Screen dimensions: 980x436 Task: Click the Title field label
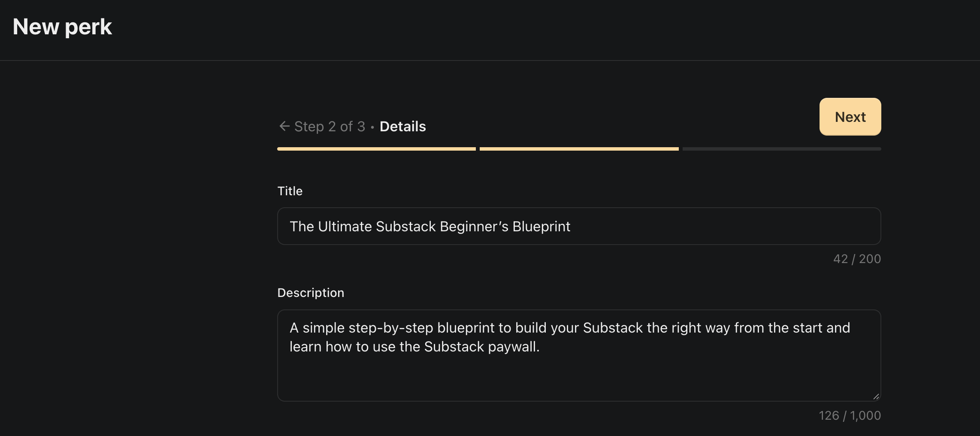[290, 191]
